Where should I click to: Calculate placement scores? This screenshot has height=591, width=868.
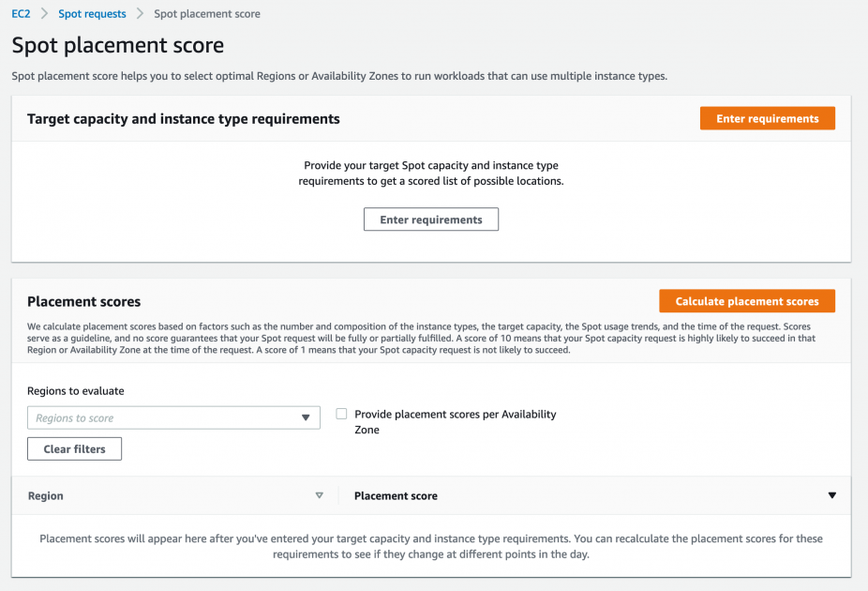747,300
